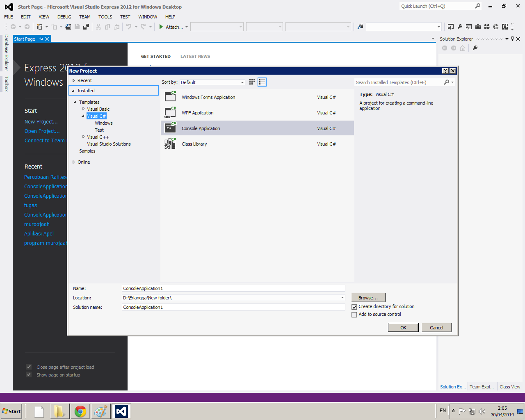Click the project Name input field
This screenshot has height=420, width=525.
(233, 288)
